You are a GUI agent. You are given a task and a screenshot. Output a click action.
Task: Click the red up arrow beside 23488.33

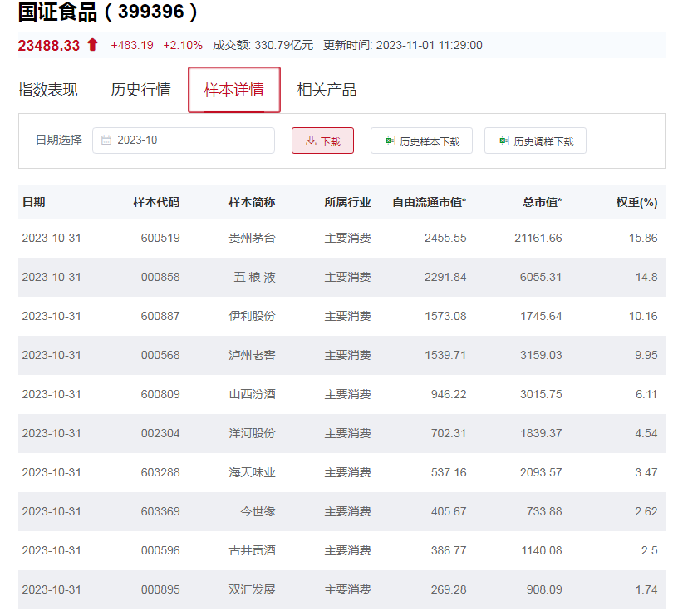(92, 45)
